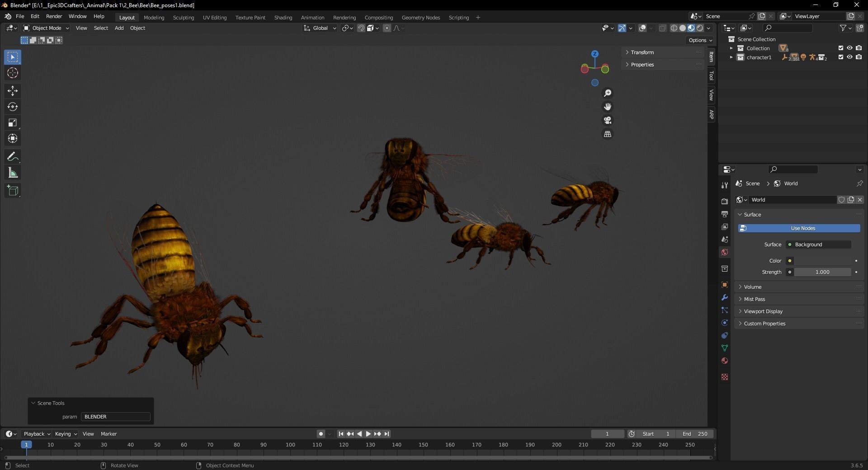Select the Annotate pencil tool

pyautogui.click(x=13, y=157)
